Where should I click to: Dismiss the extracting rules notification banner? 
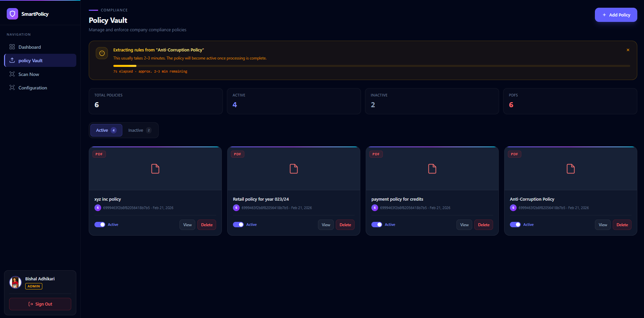[x=628, y=50]
